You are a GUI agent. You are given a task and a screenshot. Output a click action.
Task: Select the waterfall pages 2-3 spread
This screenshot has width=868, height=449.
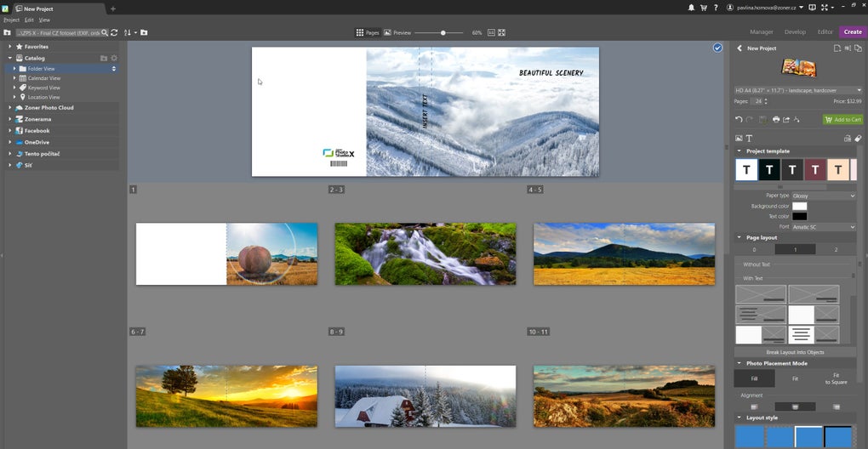pyautogui.click(x=425, y=253)
